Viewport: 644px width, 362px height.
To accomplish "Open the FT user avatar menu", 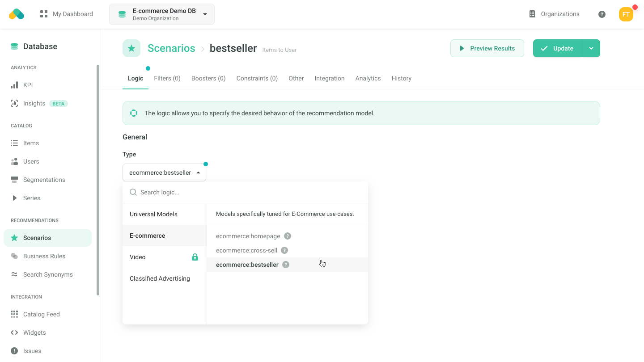I will (x=626, y=14).
